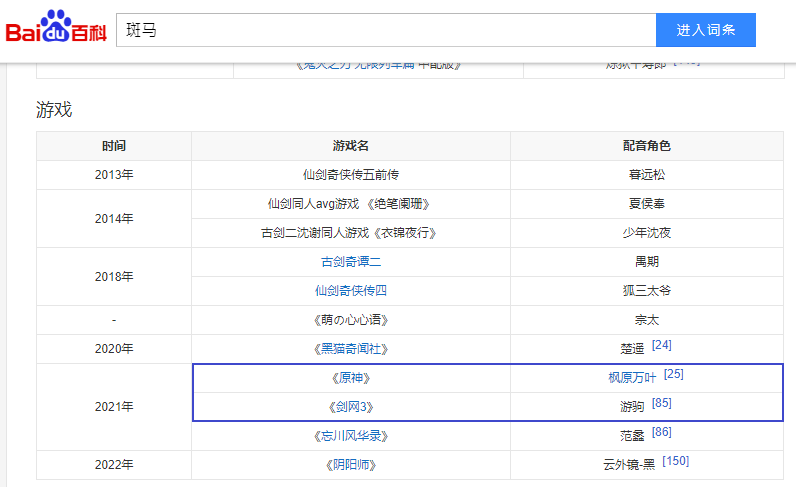
Task: Select the 少年沈夜 role cell
Action: [647, 233]
